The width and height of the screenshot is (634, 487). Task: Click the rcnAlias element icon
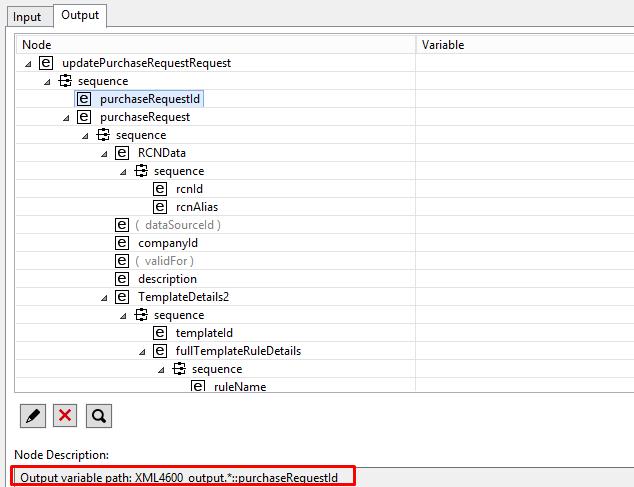pos(160,207)
